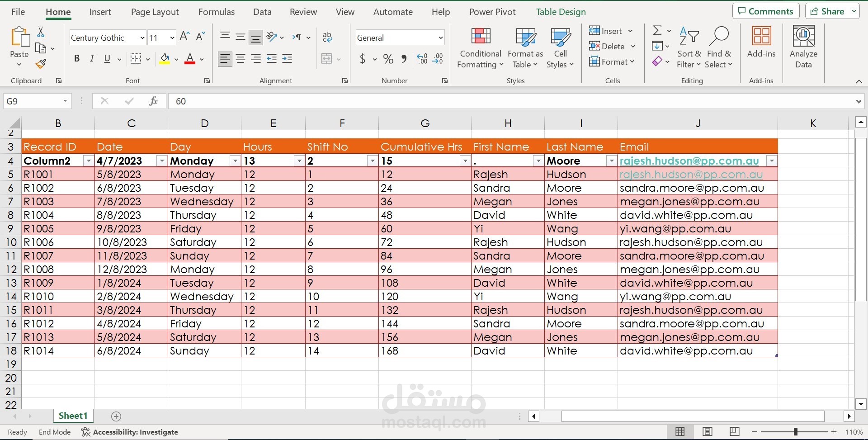Open the Century Gothic font dropdown
Viewport: 868px width, 440px height.
point(142,38)
